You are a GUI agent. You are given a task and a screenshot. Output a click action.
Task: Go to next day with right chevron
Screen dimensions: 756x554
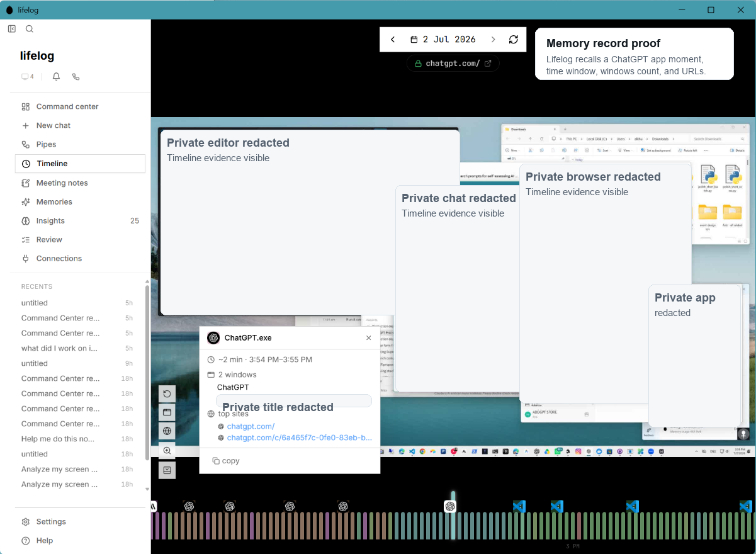tap(493, 40)
